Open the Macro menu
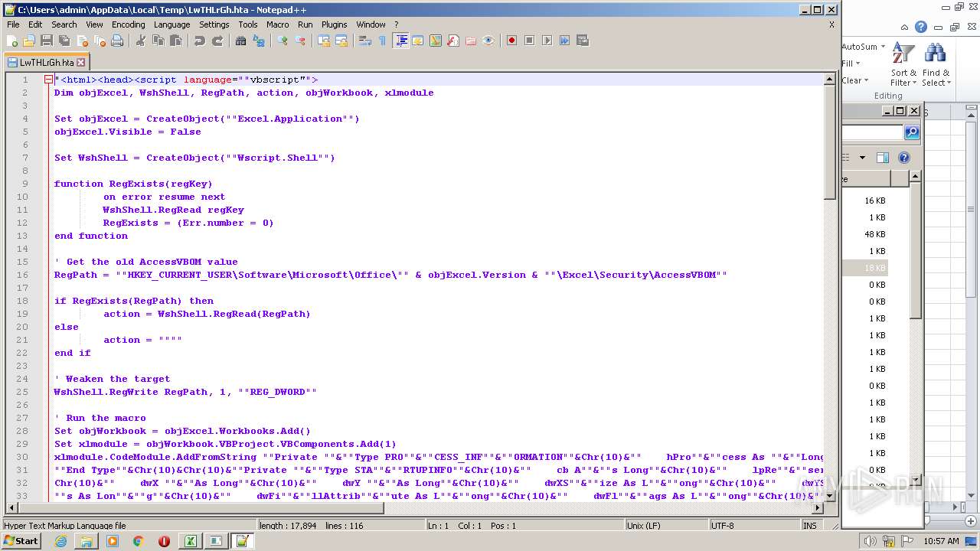 click(x=277, y=24)
